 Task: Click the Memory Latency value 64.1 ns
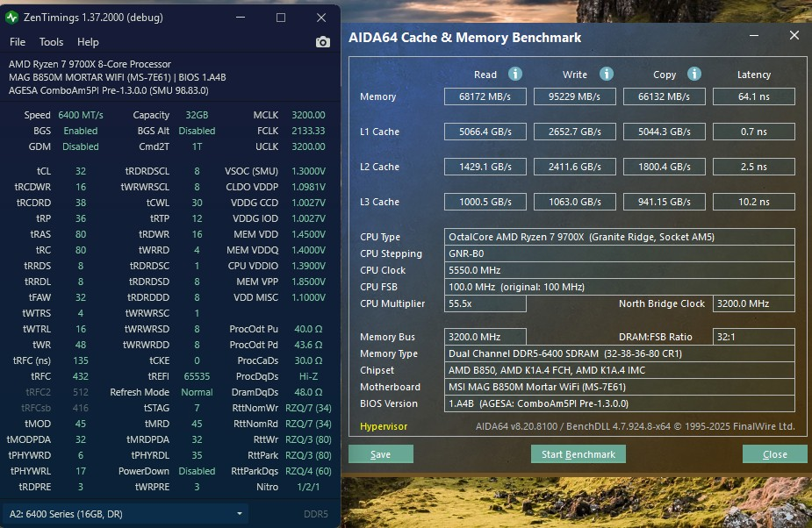[x=754, y=96]
